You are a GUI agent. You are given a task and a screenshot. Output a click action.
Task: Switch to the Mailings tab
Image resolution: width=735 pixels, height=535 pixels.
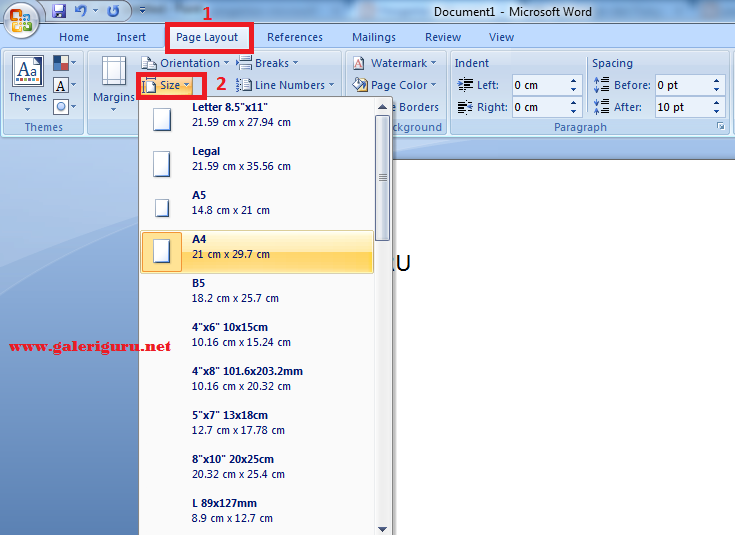pos(374,37)
